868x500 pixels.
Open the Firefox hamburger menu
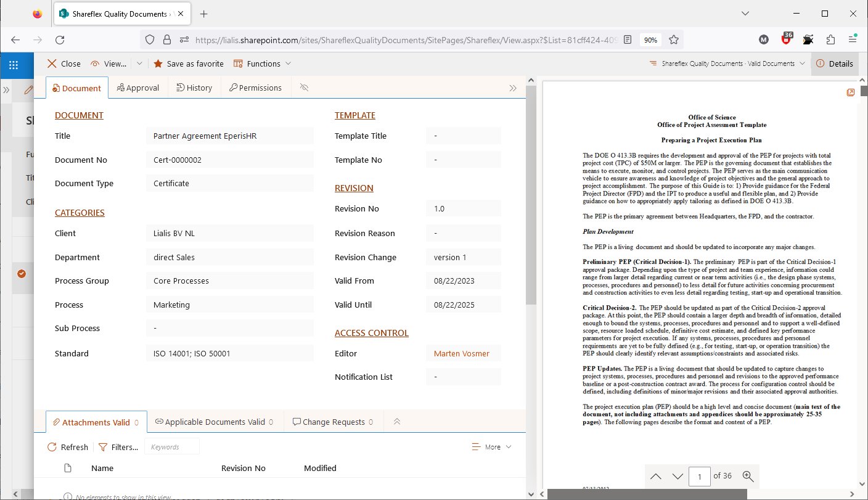[853, 39]
